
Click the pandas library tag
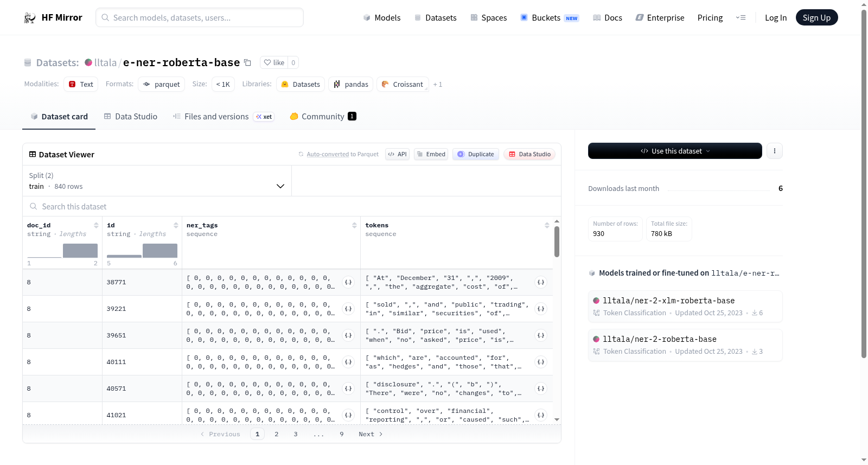click(x=350, y=84)
